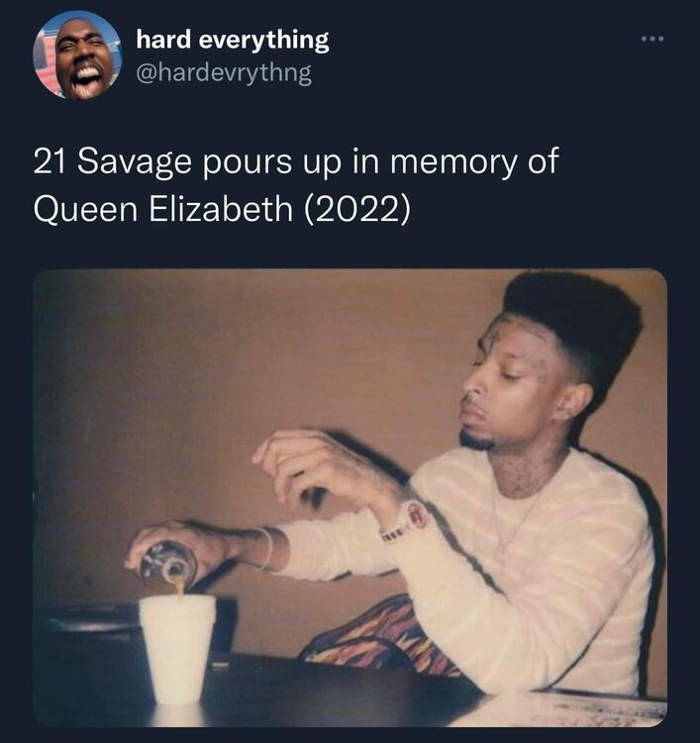This screenshot has width=700, height=743.
Task: Open the hard everything profile avatar
Action: click(x=77, y=55)
